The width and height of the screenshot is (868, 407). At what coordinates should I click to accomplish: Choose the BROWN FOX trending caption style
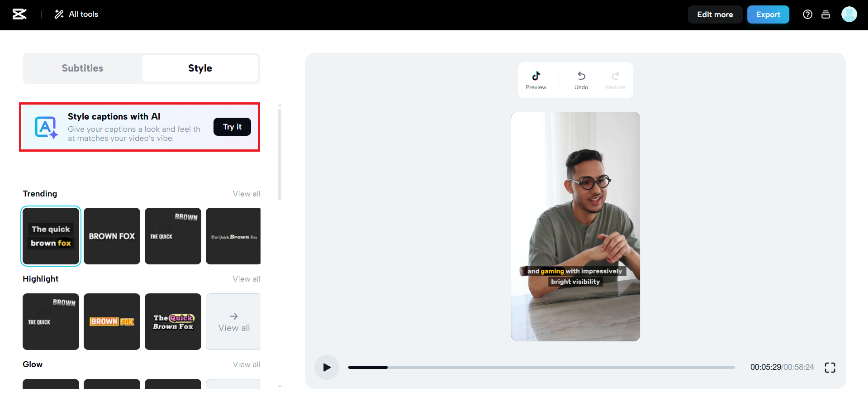pos(112,236)
